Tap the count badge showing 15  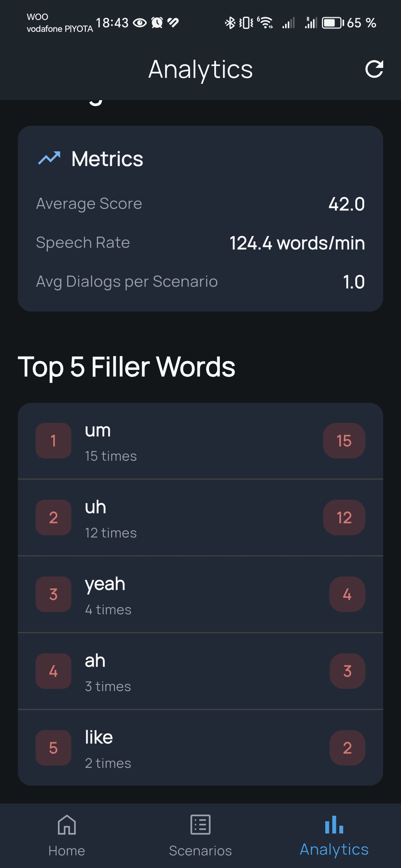344,441
